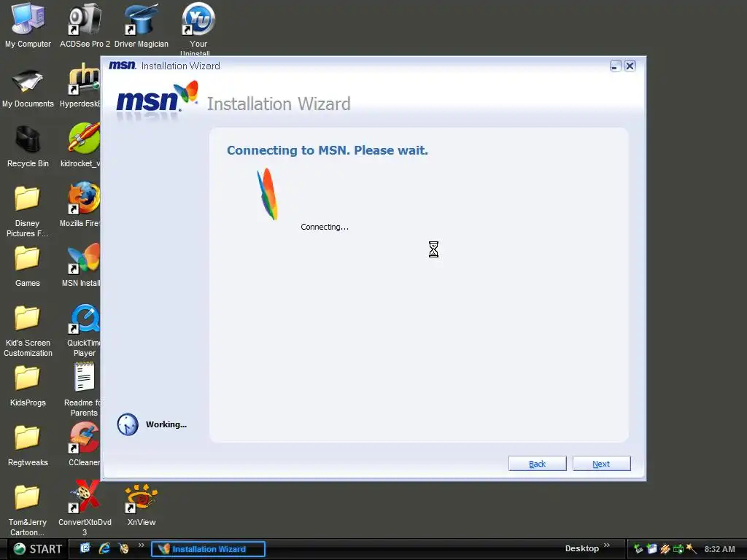Launch CCleaner shortcut

coord(84,437)
